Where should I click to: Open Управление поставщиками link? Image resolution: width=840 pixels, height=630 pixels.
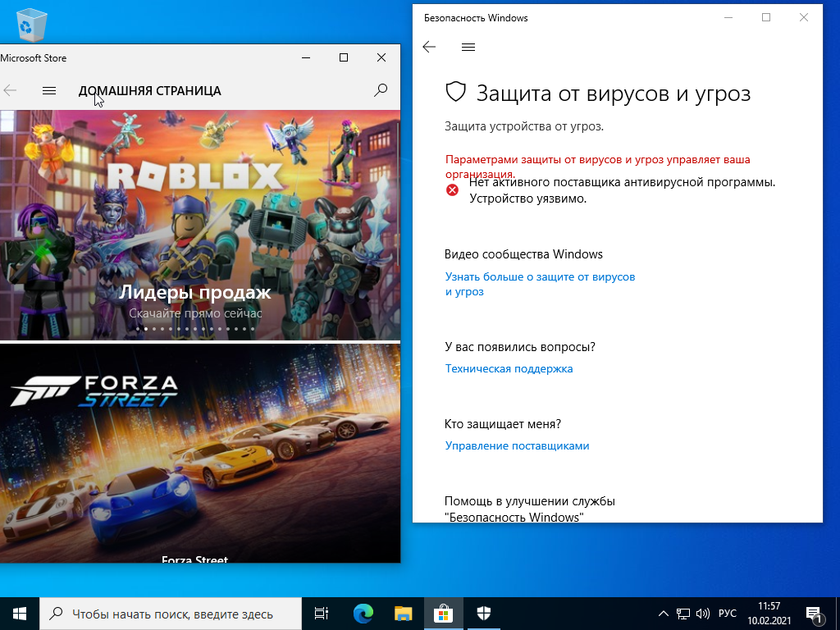pyautogui.click(x=517, y=445)
